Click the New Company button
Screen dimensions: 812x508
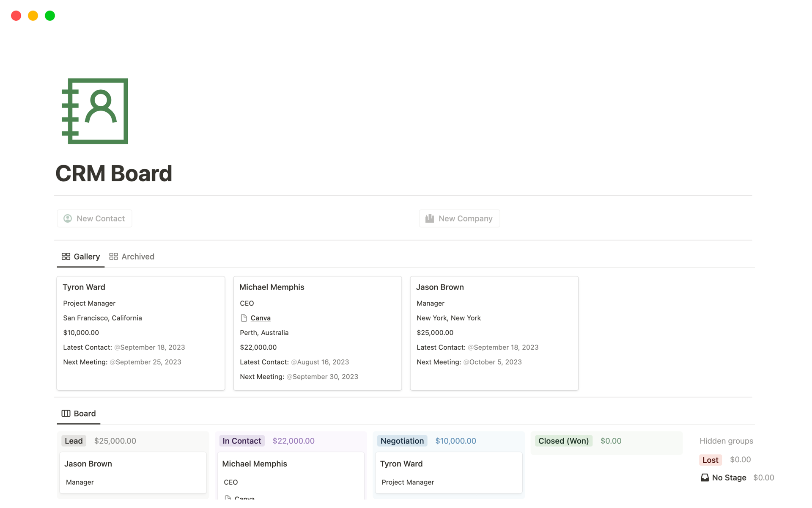point(459,218)
